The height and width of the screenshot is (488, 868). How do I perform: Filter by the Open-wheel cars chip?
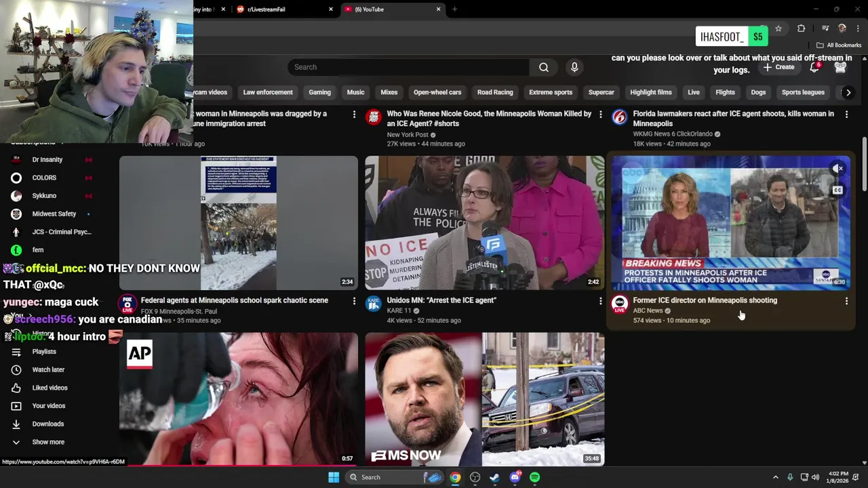[x=437, y=92]
